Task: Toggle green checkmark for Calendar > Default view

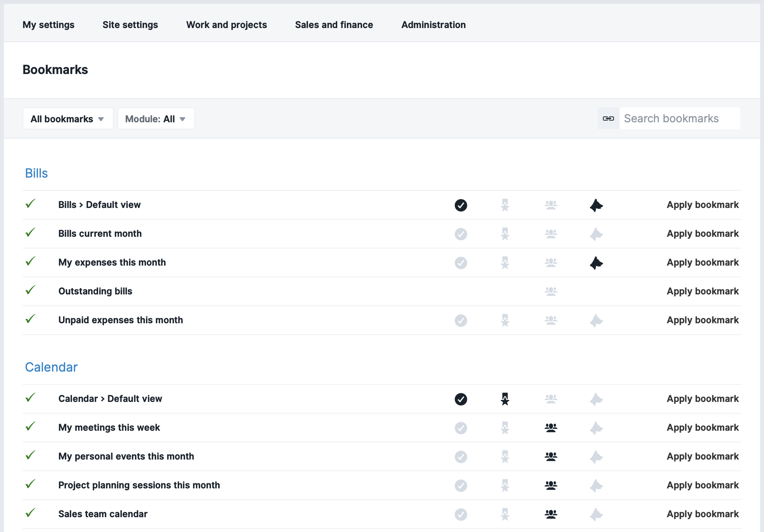Action: click(x=30, y=397)
